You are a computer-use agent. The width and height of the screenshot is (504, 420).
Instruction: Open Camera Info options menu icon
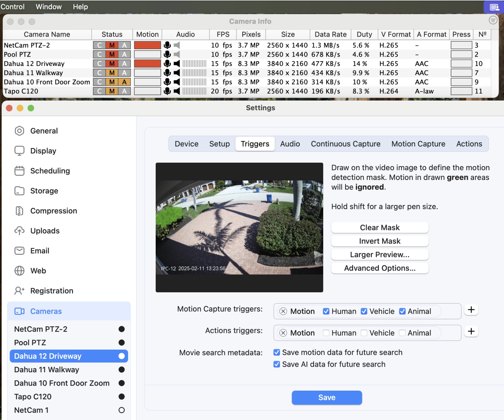tap(493, 20)
